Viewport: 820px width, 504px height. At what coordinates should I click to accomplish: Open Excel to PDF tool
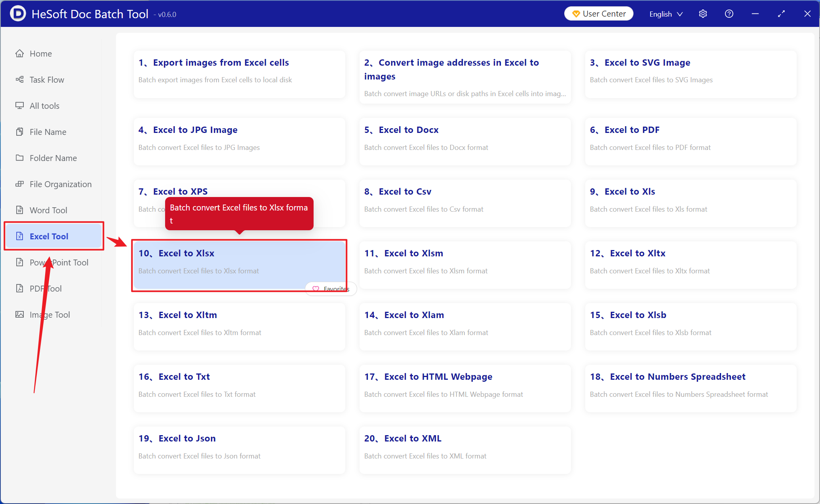tap(691, 141)
